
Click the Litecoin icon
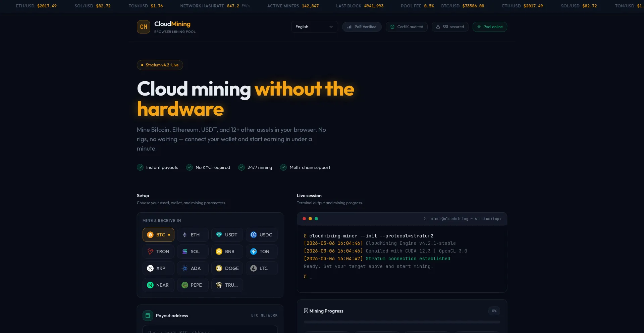click(x=254, y=268)
